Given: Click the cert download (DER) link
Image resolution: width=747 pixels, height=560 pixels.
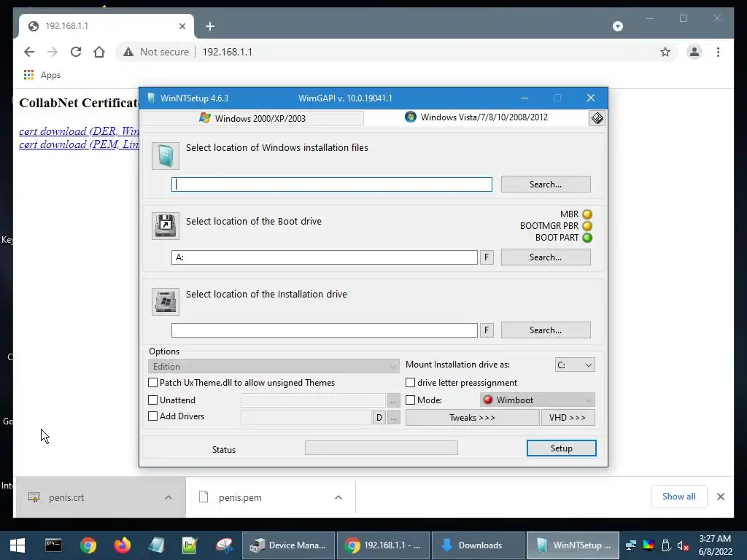Looking at the screenshot, I should (79, 131).
